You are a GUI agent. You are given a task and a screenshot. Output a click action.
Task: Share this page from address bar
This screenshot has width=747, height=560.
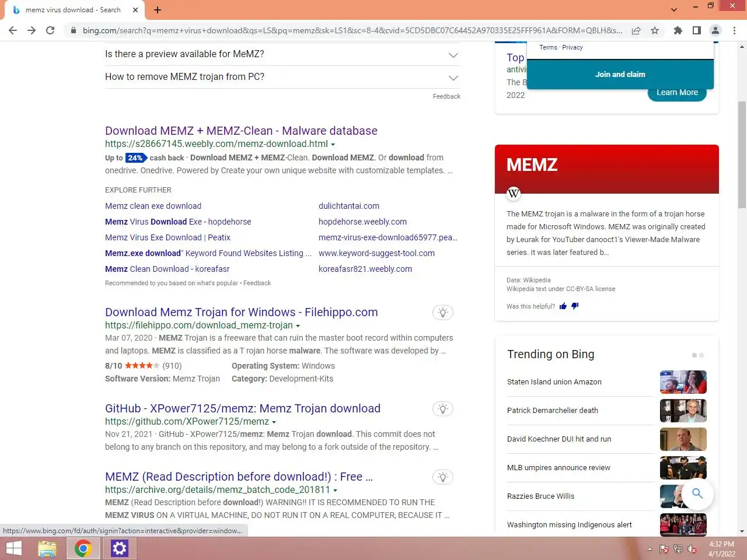[x=636, y=30]
